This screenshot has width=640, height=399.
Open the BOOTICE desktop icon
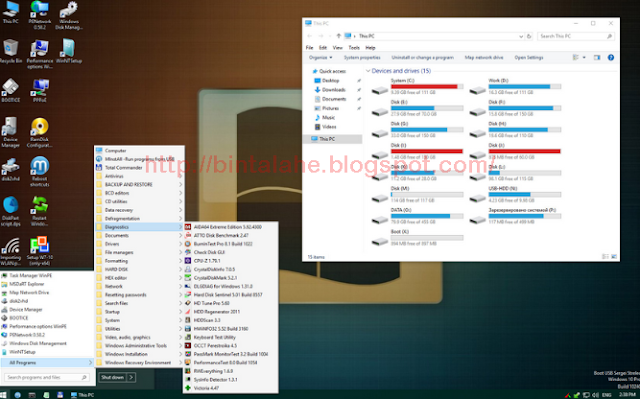click(10, 90)
